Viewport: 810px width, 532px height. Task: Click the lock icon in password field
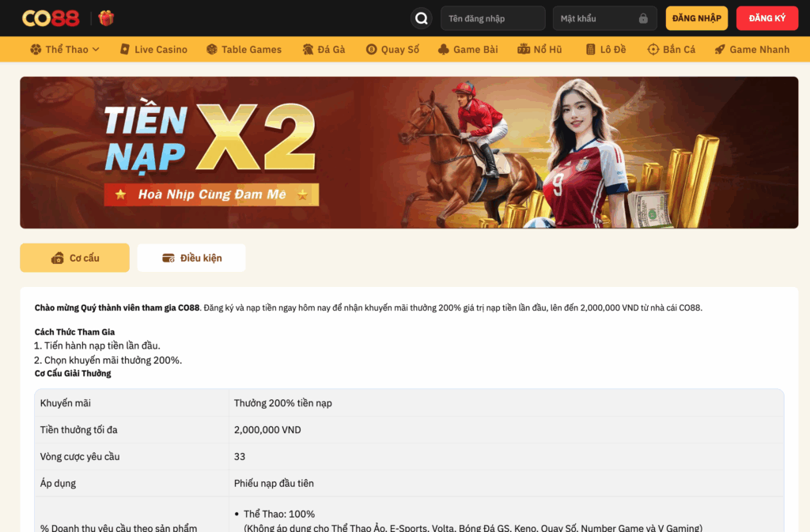tap(643, 18)
